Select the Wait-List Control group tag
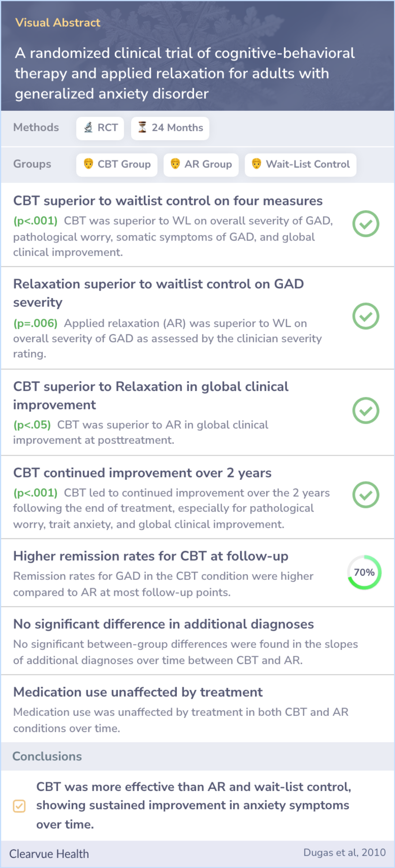Viewport: 395px width, 868px height. pyautogui.click(x=300, y=165)
